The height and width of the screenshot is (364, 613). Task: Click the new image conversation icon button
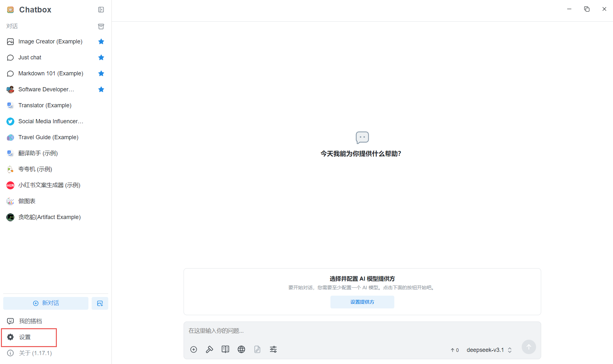pos(100,303)
